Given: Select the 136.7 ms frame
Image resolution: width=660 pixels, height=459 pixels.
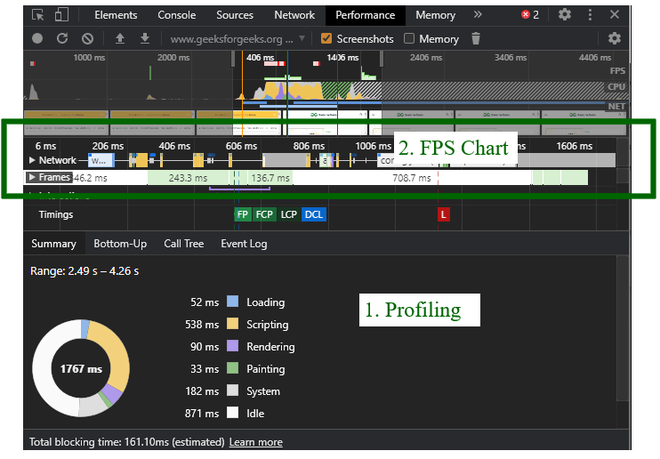Looking at the screenshot, I should pos(270,178).
